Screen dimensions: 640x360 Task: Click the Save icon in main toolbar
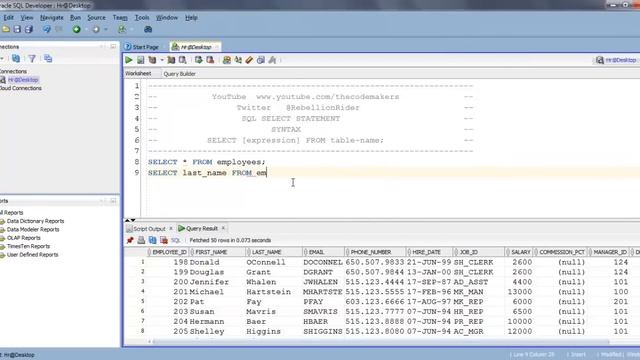click(x=17, y=29)
